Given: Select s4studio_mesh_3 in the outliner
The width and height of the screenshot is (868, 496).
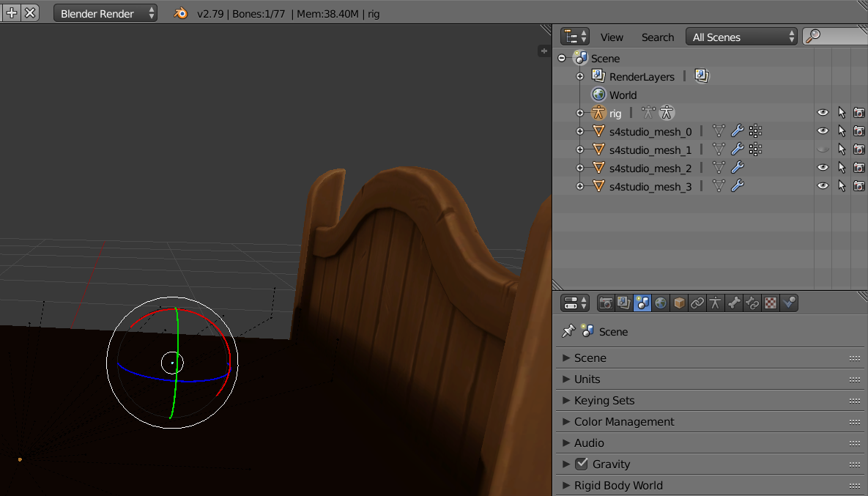Looking at the screenshot, I should (650, 187).
